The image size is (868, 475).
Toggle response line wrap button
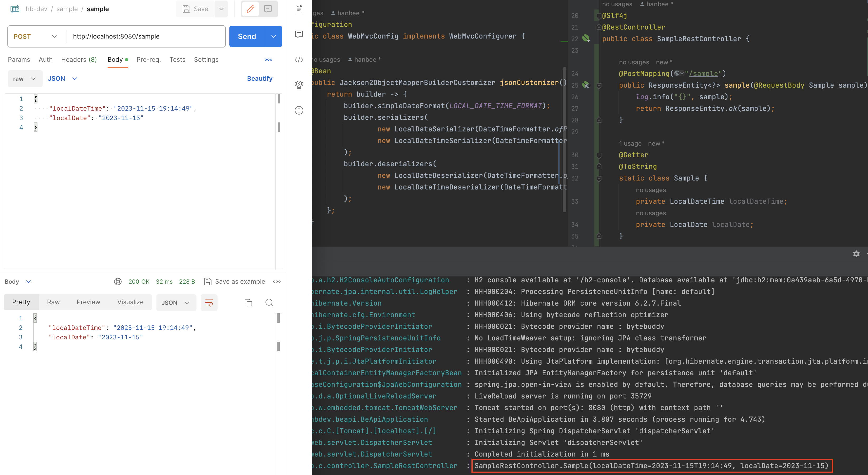[x=209, y=302]
